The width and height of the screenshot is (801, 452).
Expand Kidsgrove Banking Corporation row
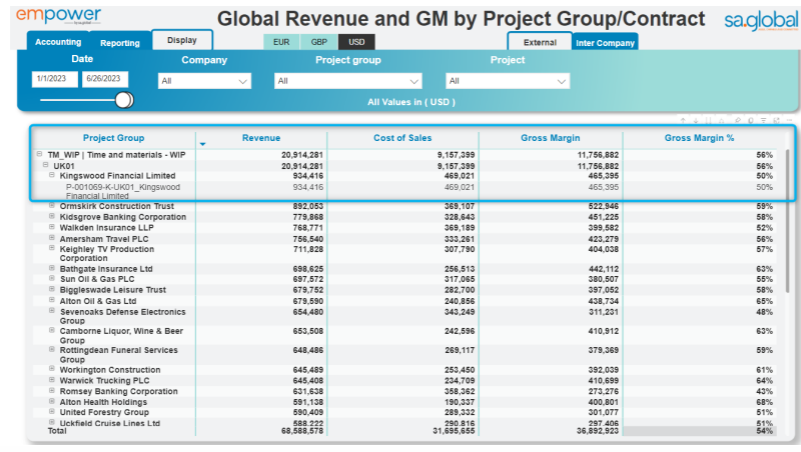[x=52, y=216]
